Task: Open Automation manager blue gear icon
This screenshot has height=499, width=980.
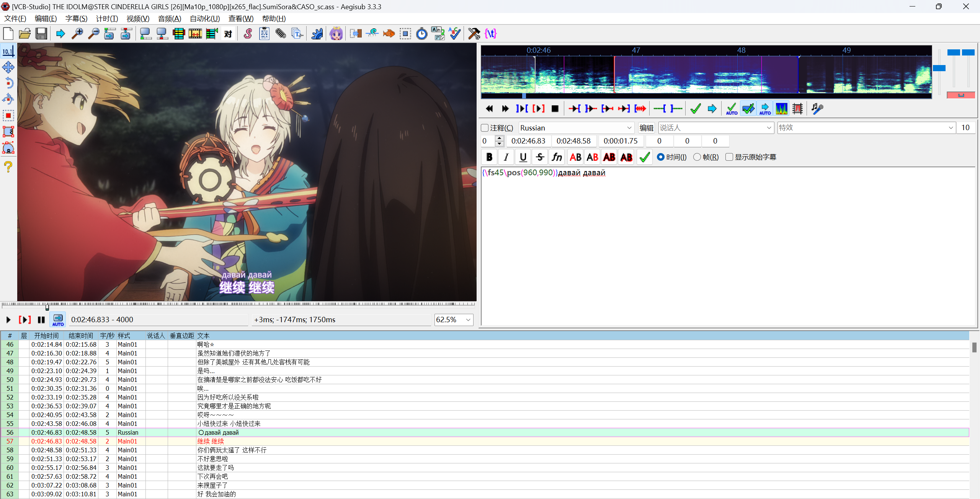Action: (x=317, y=34)
